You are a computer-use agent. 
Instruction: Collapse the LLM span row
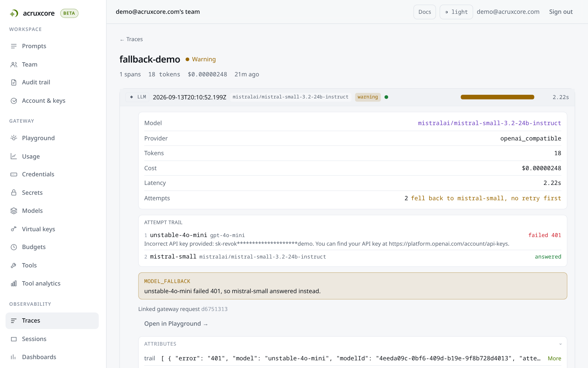pyautogui.click(x=347, y=97)
